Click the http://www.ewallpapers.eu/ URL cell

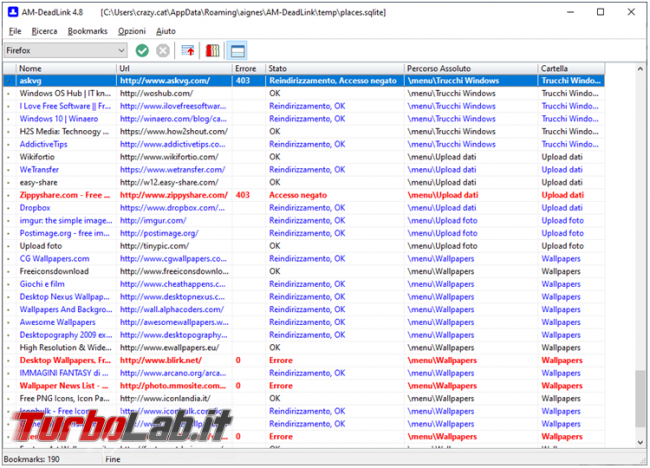174,348
